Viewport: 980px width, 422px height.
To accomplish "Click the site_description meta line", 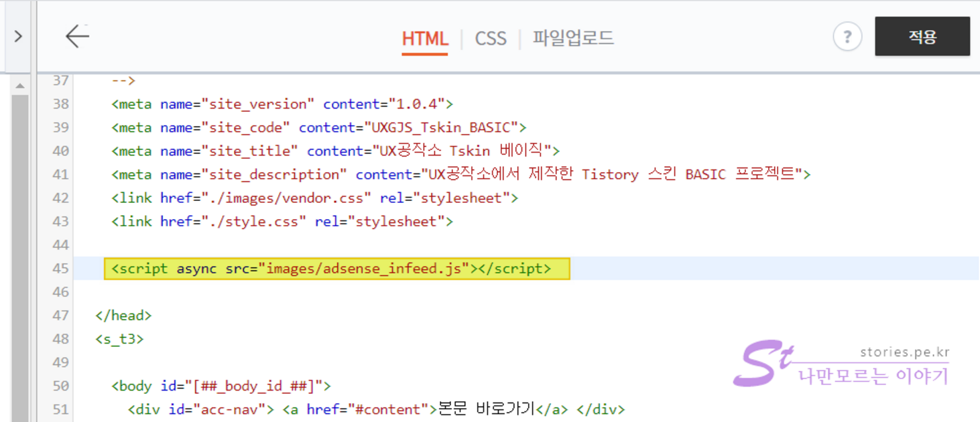I will [460, 175].
